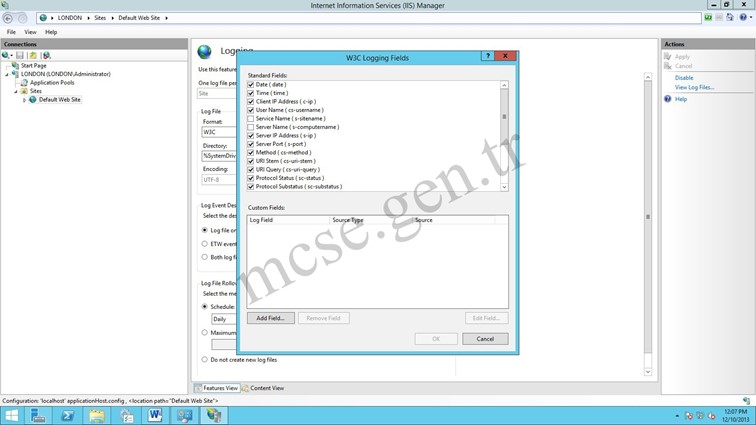
Task: Click the Default Web Site globe icon
Action: click(33, 99)
